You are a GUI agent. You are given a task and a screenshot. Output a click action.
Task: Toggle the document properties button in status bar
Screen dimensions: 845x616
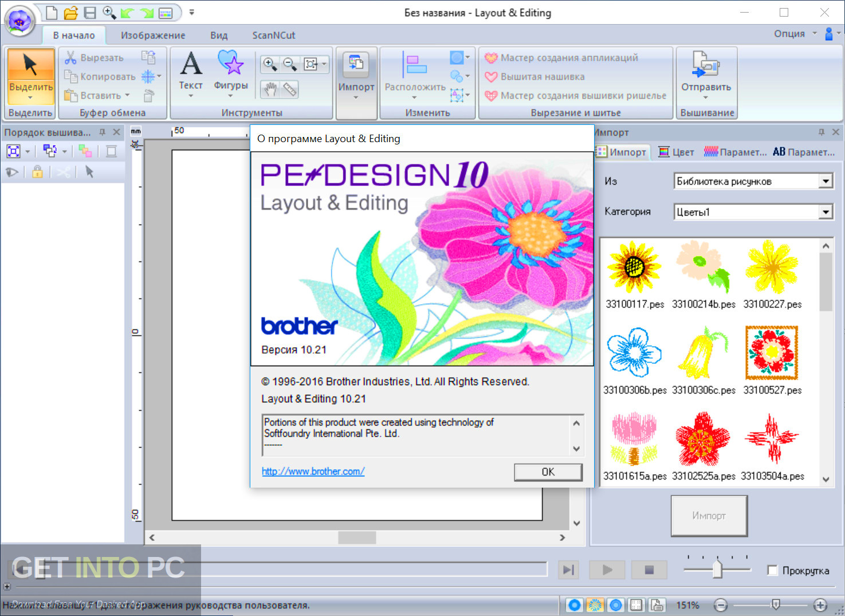pos(657,605)
